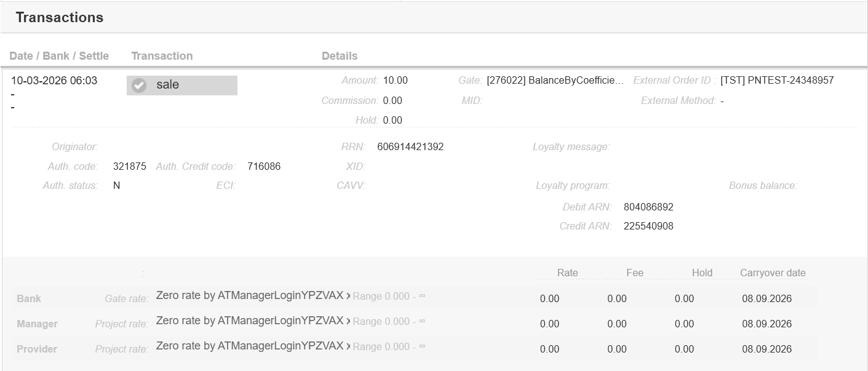Open the Provider project rate Zero rate link
Viewport: 868px width, 371px height.
[x=253, y=346]
